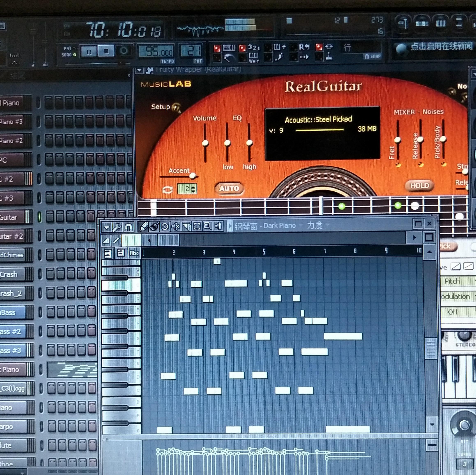Screen dimensions: 476x475
Task: Toggle the 3-2-1 recording countdown LED
Action: click(x=242, y=48)
